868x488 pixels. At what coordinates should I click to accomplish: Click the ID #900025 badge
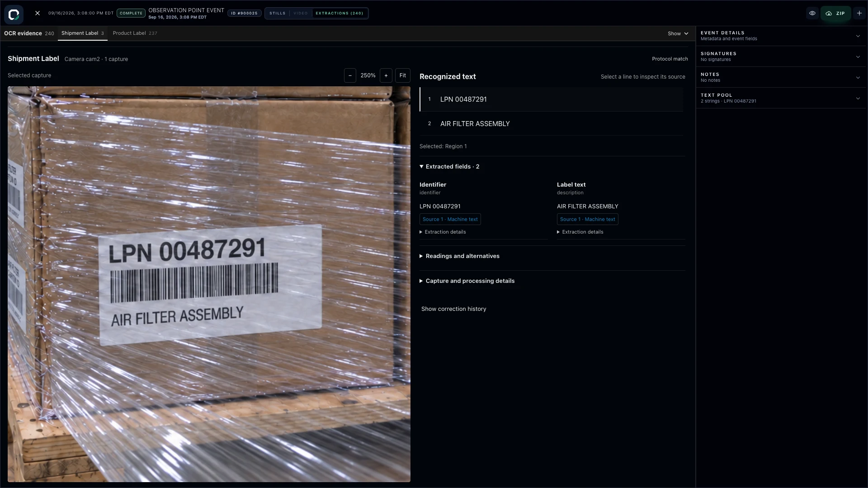pyautogui.click(x=244, y=13)
